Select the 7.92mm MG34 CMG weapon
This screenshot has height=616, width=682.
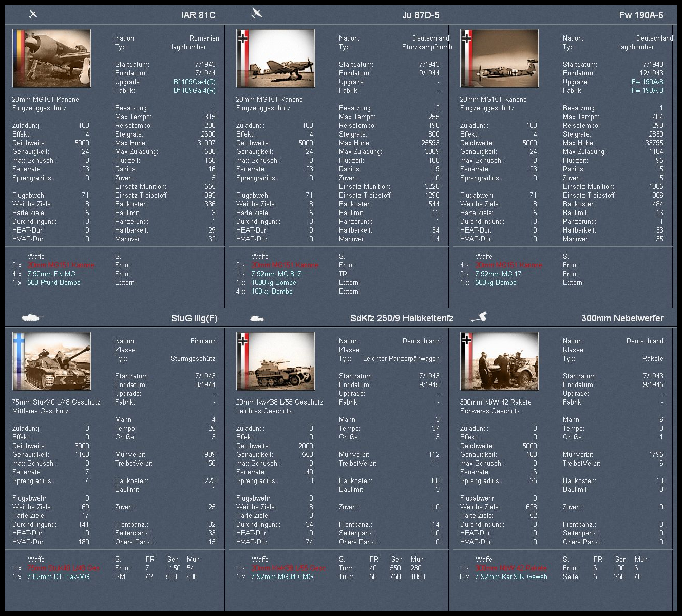coord(281,577)
